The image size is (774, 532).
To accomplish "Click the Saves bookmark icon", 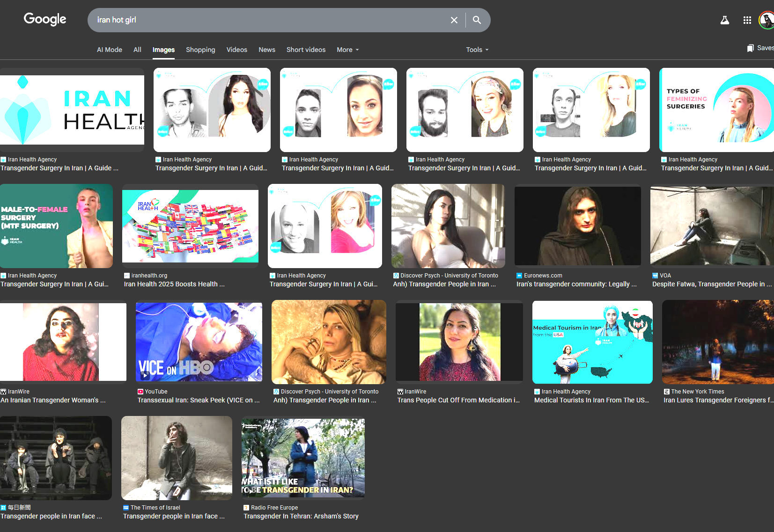I will [x=750, y=48].
